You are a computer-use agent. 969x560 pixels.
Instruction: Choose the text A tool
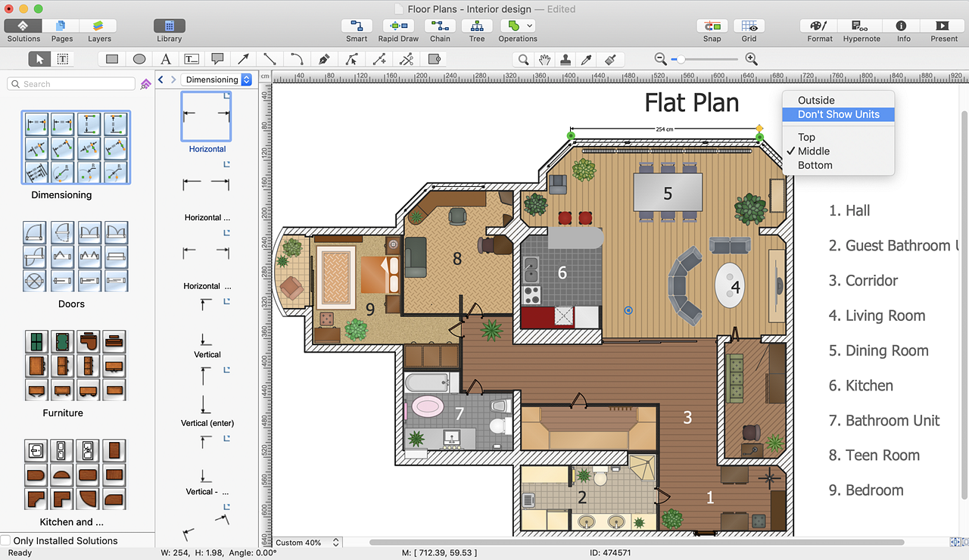coord(166,59)
